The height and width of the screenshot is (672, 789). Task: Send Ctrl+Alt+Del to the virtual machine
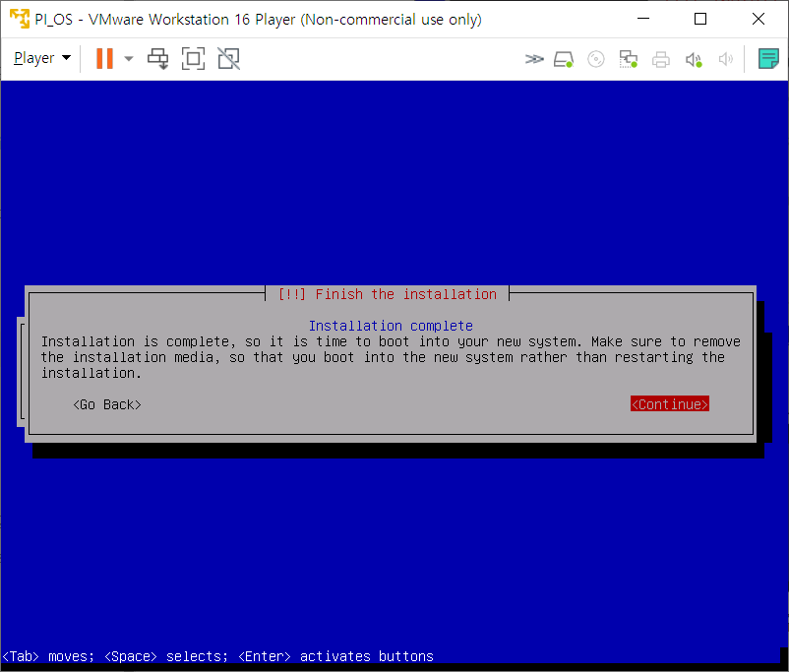[x=157, y=59]
